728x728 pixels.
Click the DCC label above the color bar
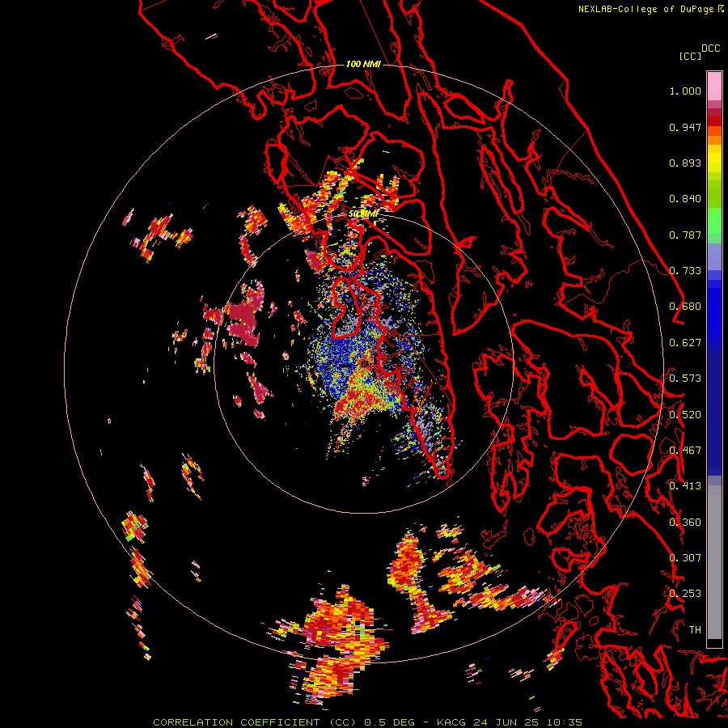[711, 49]
